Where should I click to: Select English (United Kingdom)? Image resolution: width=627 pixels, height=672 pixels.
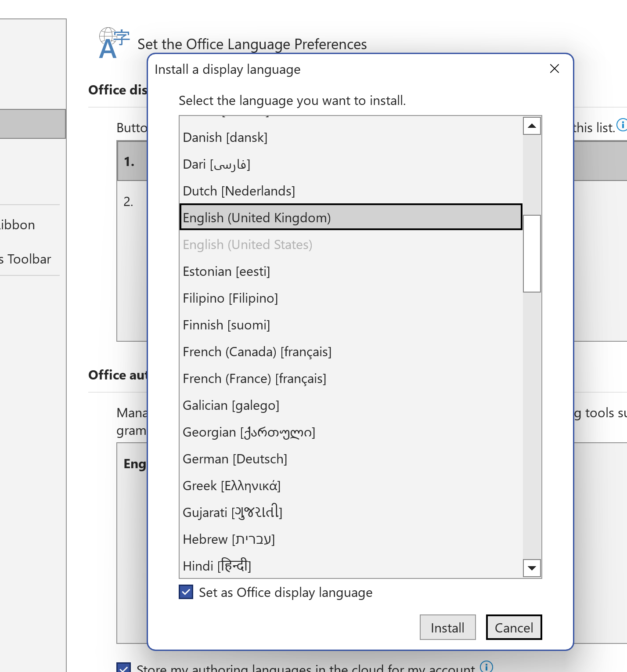[351, 217]
